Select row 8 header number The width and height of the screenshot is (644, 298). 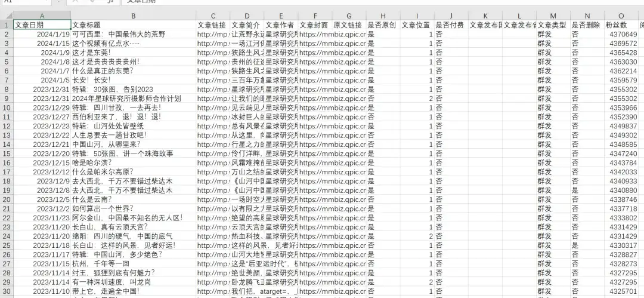coord(7,90)
